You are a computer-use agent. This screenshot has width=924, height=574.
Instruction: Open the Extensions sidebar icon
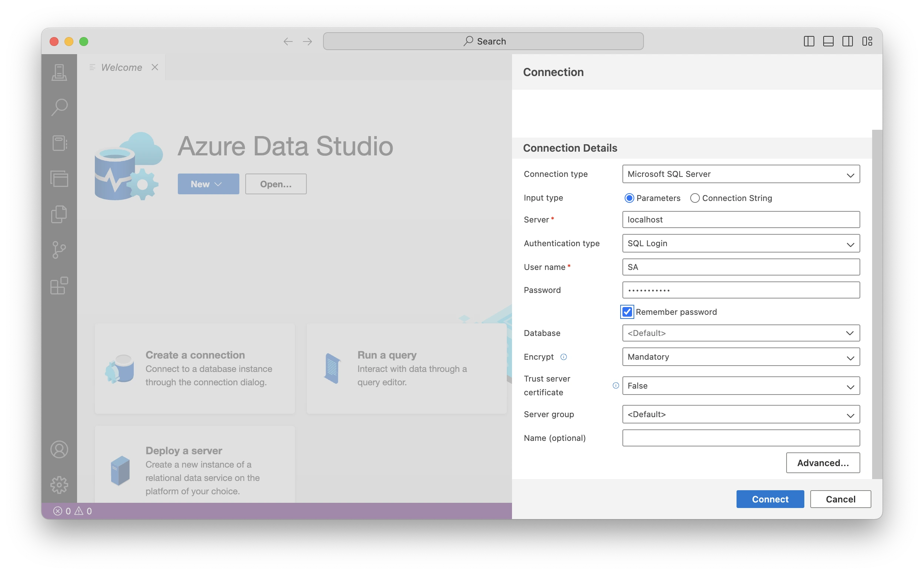coord(59,286)
